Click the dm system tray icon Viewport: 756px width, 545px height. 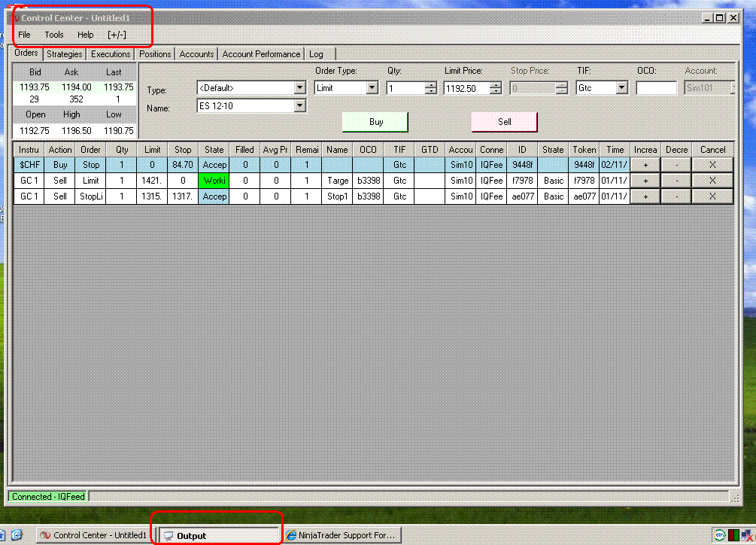click(719, 535)
